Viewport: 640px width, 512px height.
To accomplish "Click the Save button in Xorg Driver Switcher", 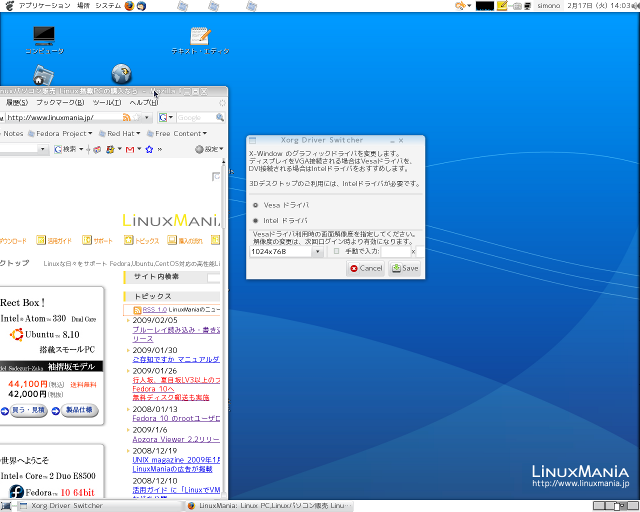I will [x=405, y=268].
